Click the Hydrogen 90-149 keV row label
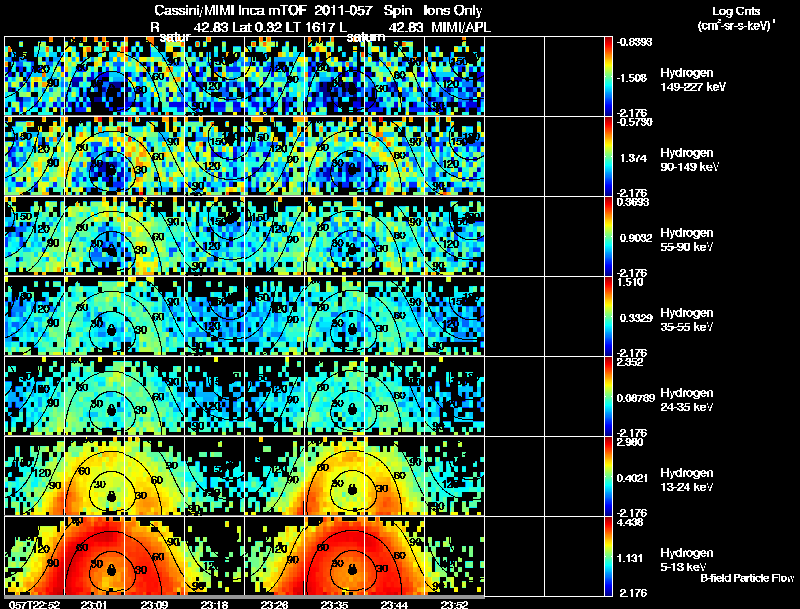 [x=689, y=160]
